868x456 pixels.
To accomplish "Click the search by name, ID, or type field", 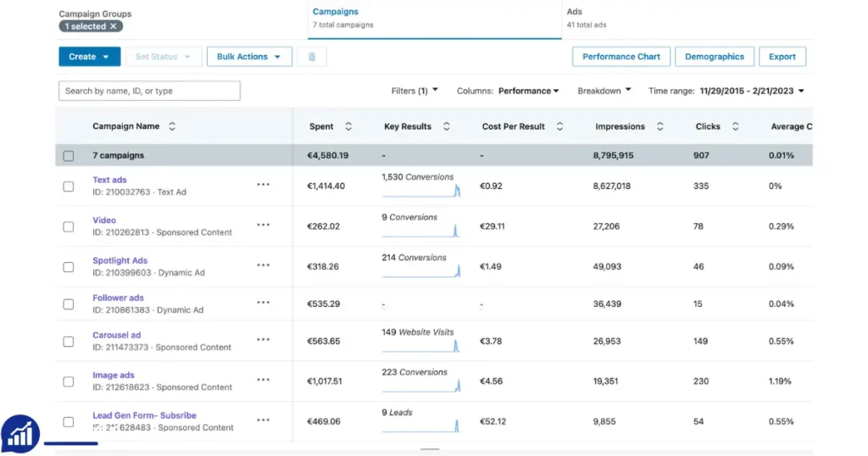I will 149,91.
